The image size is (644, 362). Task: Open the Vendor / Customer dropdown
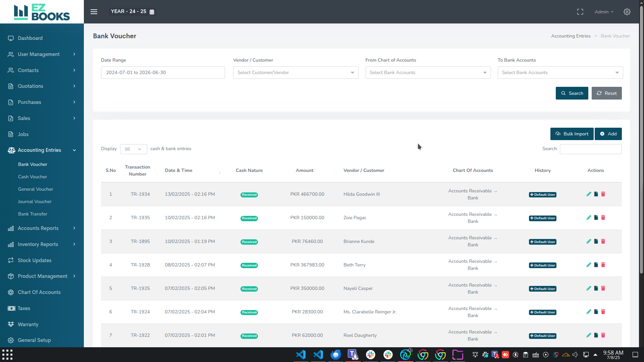click(x=296, y=72)
